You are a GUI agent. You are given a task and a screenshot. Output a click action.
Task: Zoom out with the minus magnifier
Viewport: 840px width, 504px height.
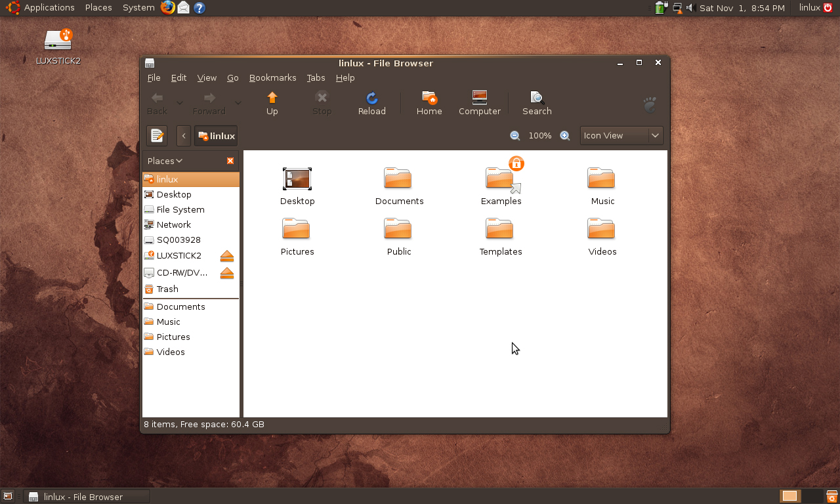coord(514,136)
